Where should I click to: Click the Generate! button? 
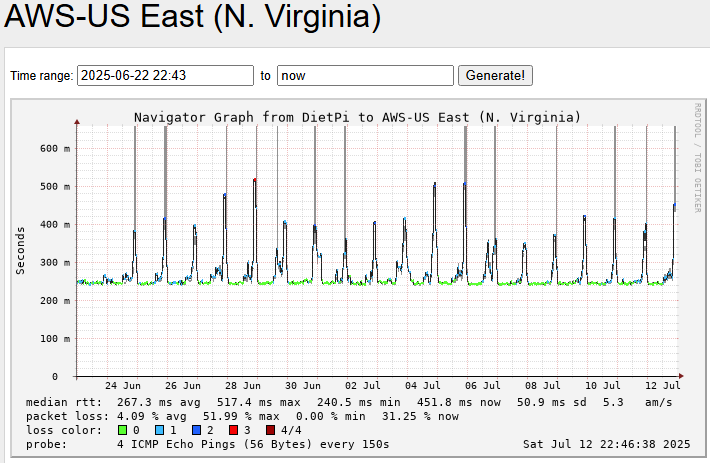tap(495, 76)
